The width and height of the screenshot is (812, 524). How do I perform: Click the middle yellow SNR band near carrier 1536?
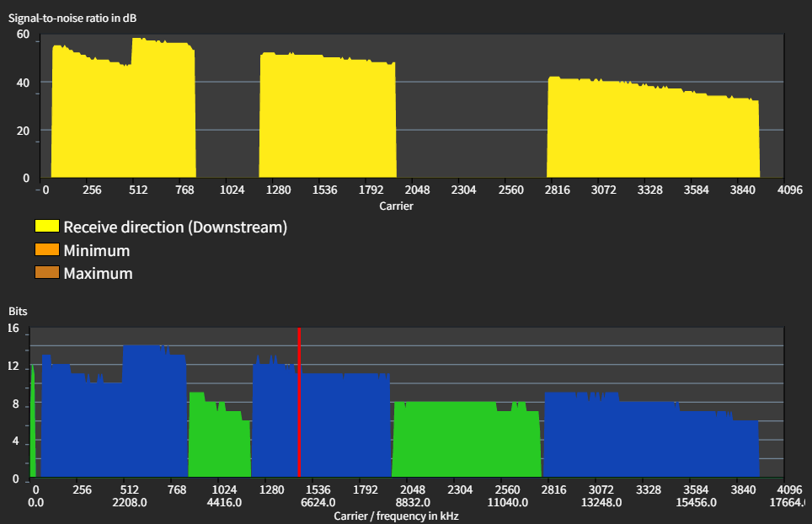(327, 118)
